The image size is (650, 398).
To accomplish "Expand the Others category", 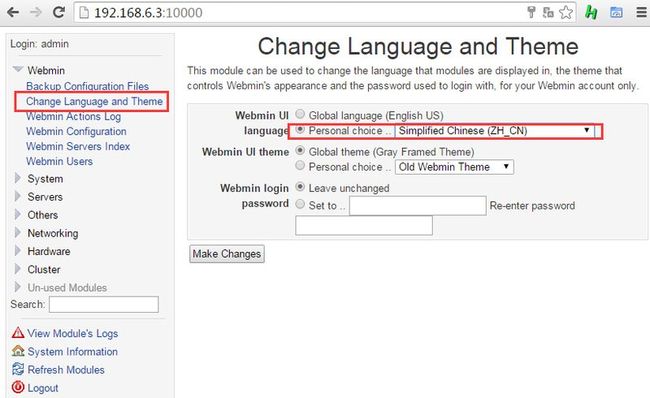I will click(17, 214).
